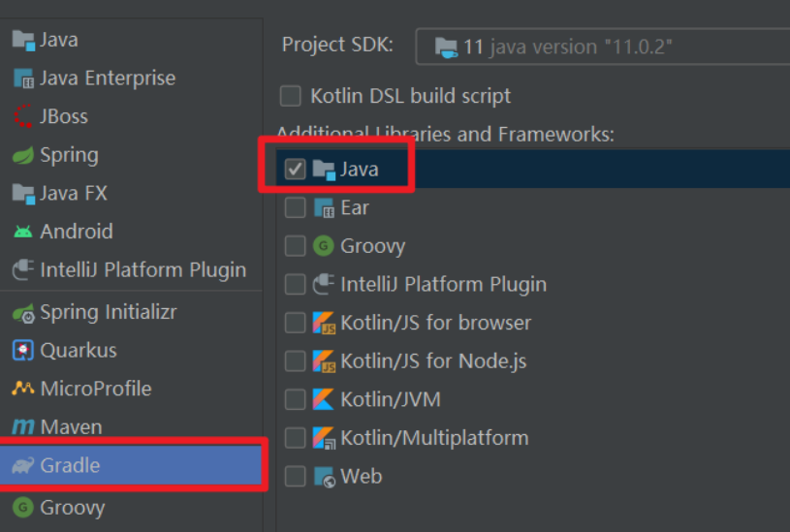
Task: Click the Kotlin/Multiplatform icon
Action: coord(324,438)
